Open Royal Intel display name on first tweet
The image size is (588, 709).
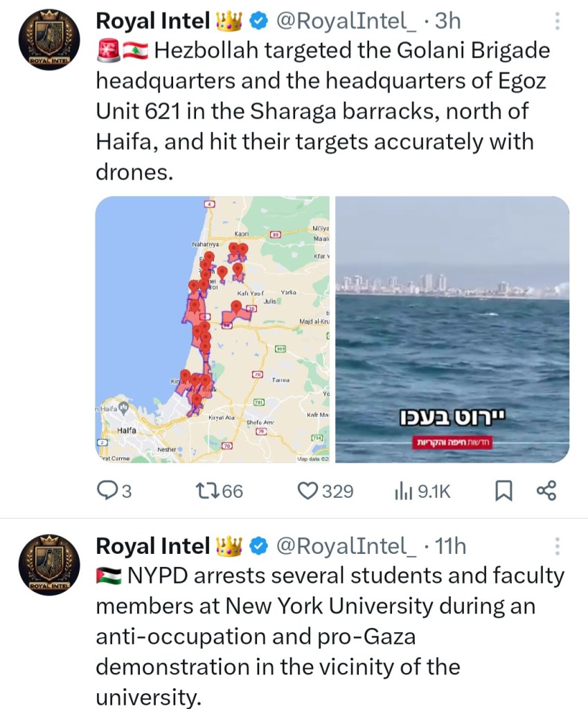pos(152,22)
